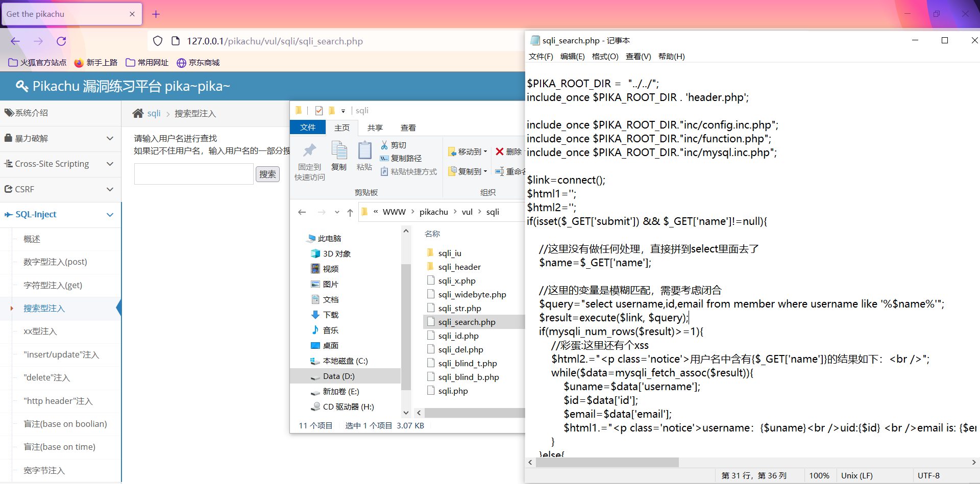Open recent locations dropdown in Explorer

[337, 212]
